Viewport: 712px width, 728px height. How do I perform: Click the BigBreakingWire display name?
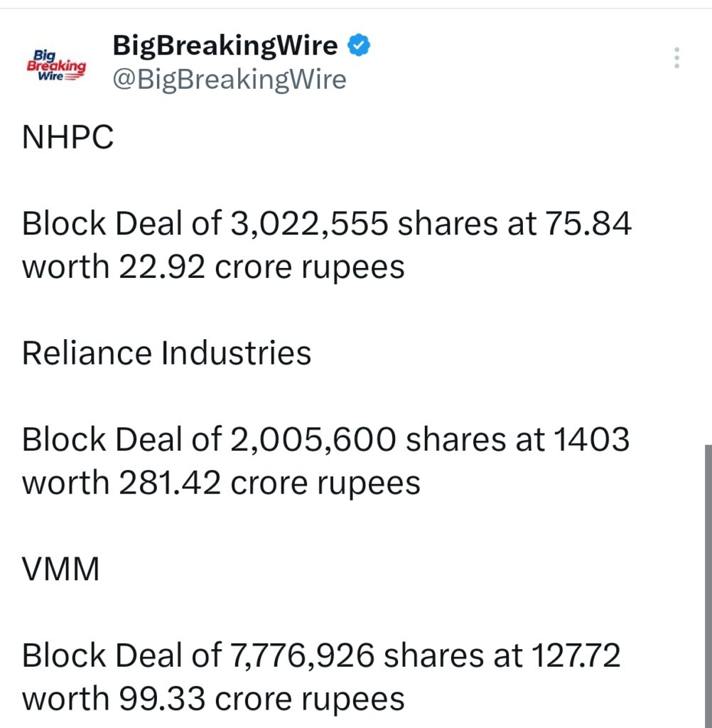coord(225,45)
